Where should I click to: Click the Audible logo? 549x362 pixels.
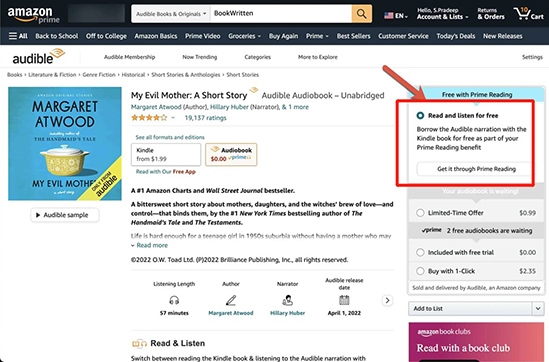pos(39,57)
